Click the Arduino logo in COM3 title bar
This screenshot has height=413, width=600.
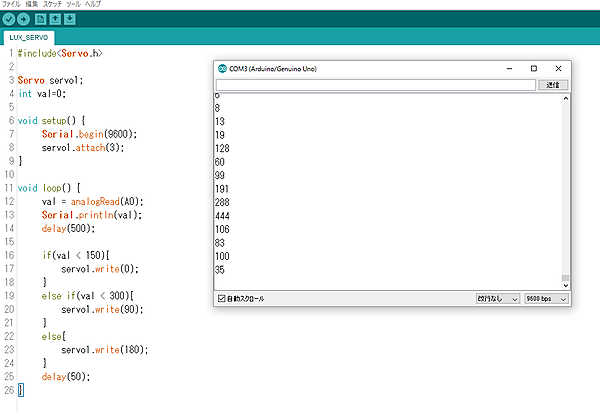point(222,68)
